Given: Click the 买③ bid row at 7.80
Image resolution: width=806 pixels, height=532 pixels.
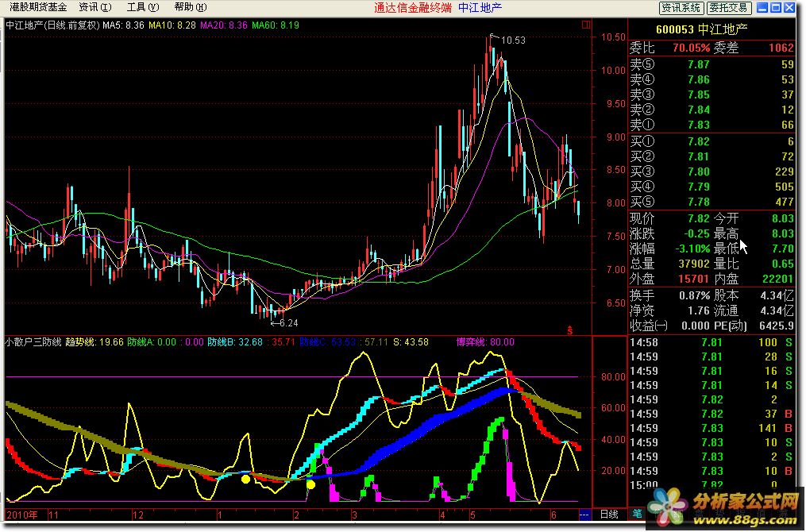Looking at the screenshot, I should click(712, 172).
